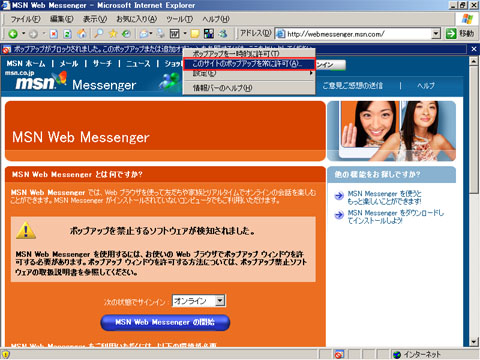Open the ツール(T) menu
Screen dimensions: 480x360
[180, 19]
